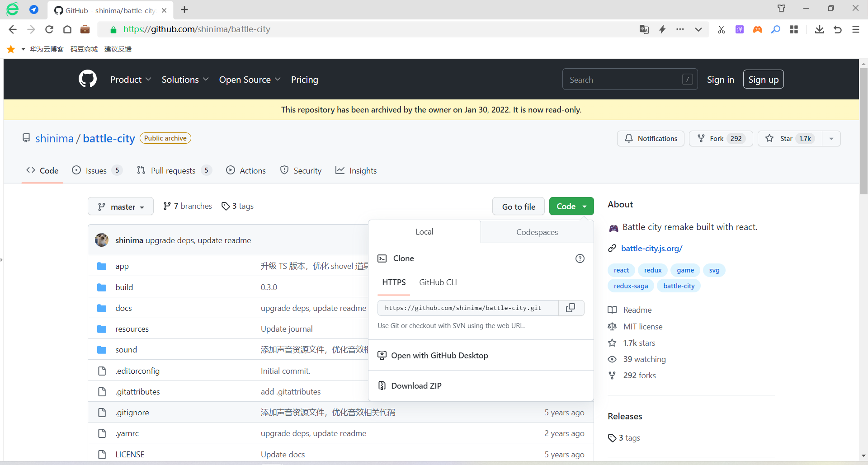This screenshot has height=465, width=868.
Task: Switch to the Codespaces tab
Action: pyautogui.click(x=537, y=232)
